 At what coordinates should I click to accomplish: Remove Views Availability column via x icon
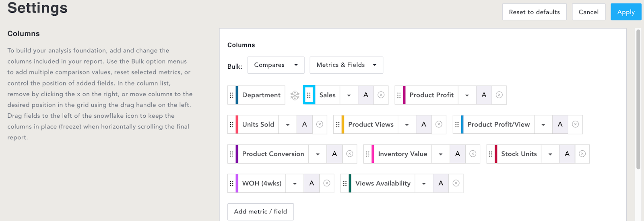(456, 183)
